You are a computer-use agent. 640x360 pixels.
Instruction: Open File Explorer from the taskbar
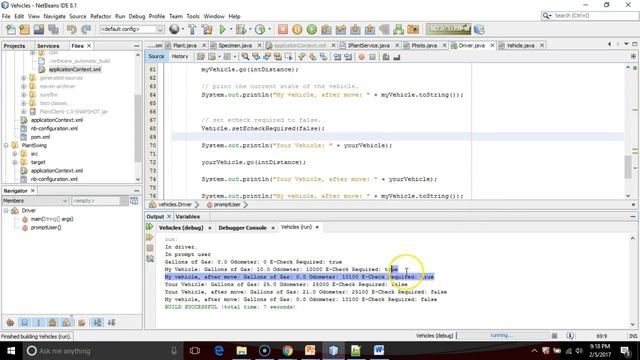click(242, 351)
